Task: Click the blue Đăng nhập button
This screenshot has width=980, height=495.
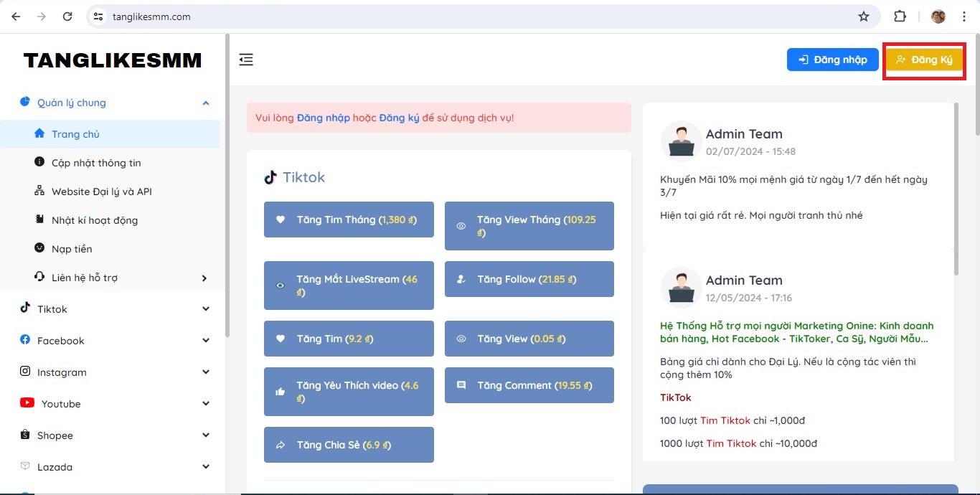Action: [x=833, y=60]
